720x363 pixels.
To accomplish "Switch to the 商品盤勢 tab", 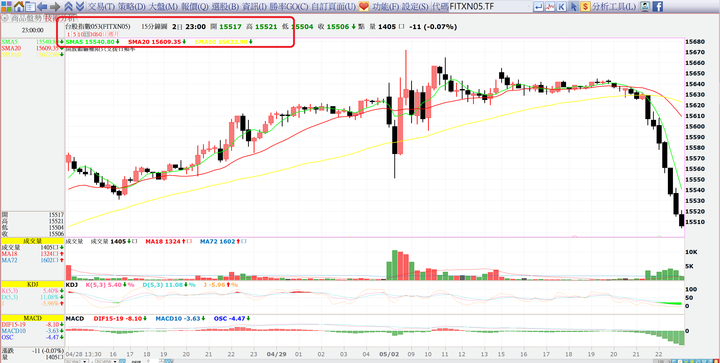I will (26, 18).
